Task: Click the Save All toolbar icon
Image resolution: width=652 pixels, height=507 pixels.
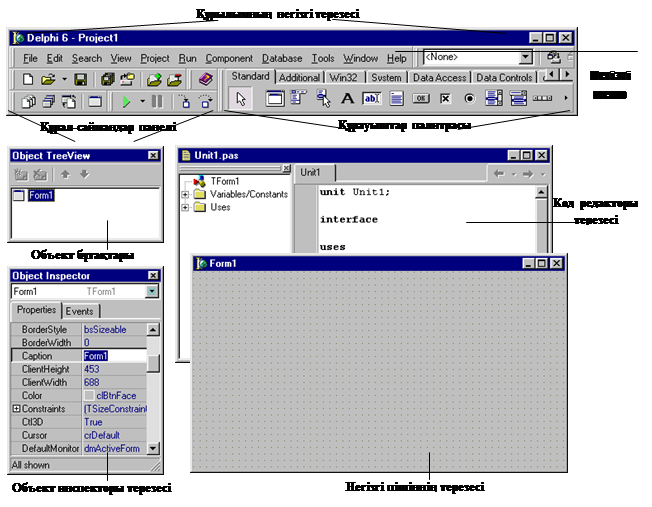Action: tap(108, 79)
